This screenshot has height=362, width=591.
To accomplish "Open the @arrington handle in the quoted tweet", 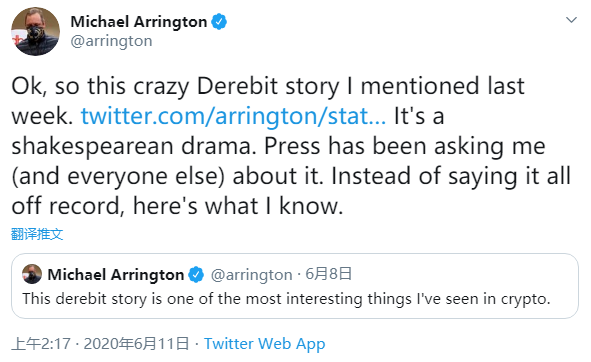I will (251, 275).
